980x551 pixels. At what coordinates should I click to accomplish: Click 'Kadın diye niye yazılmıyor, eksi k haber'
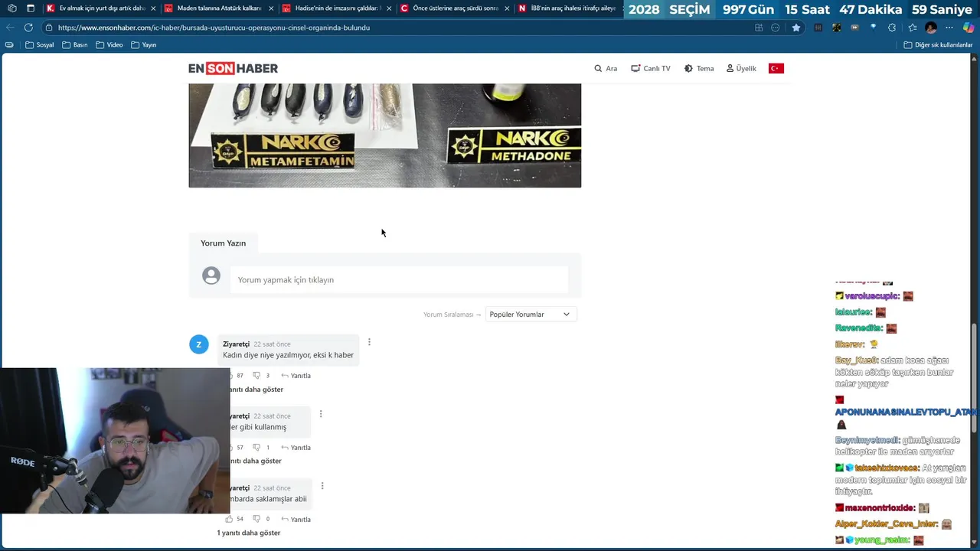[288, 355]
